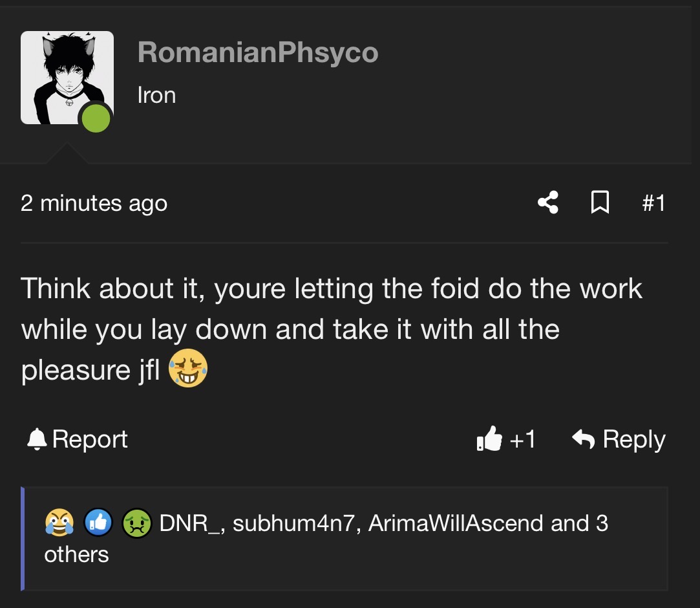Visit ArimaWillAscend's profile link
The width and height of the screenshot is (700, 608).
click(x=456, y=523)
